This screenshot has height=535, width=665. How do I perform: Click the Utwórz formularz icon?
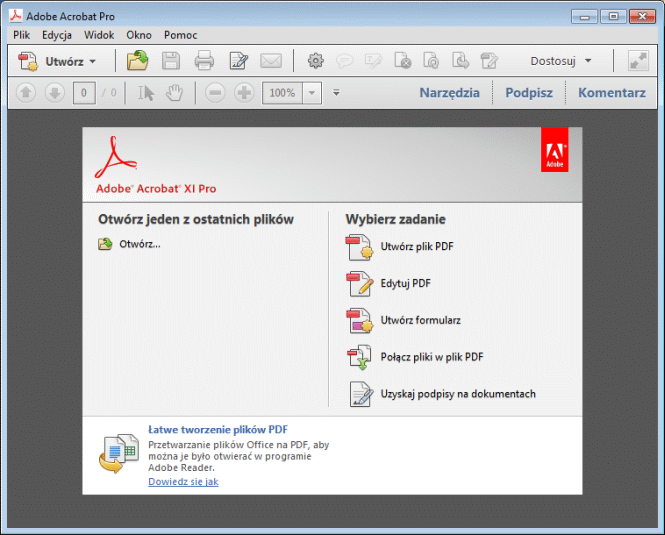[360, 321]
